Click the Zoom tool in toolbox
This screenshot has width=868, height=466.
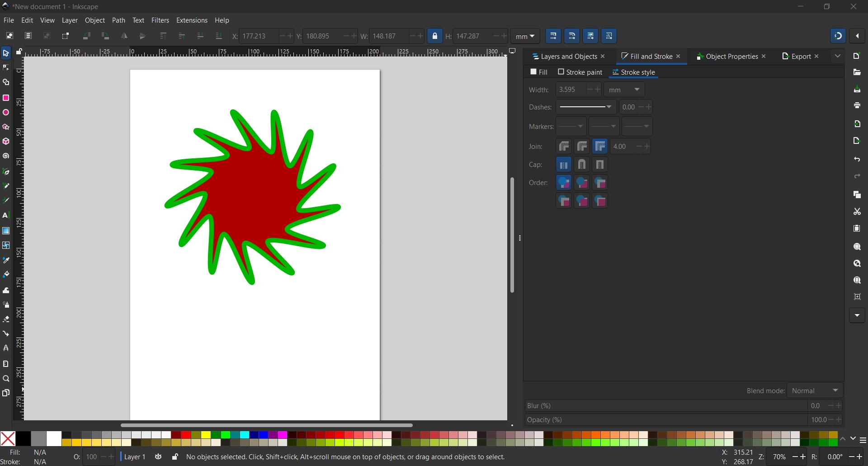point(6,379)
